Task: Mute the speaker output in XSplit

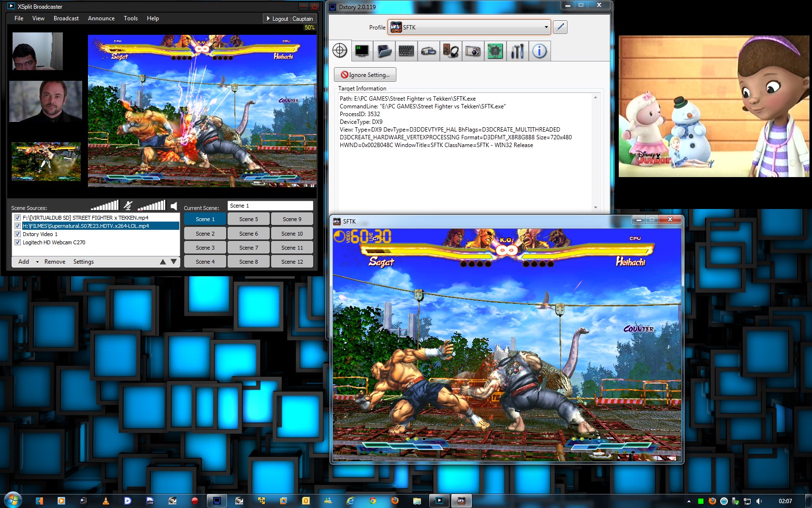Action: pyautogui.click(x=174, y=206)
